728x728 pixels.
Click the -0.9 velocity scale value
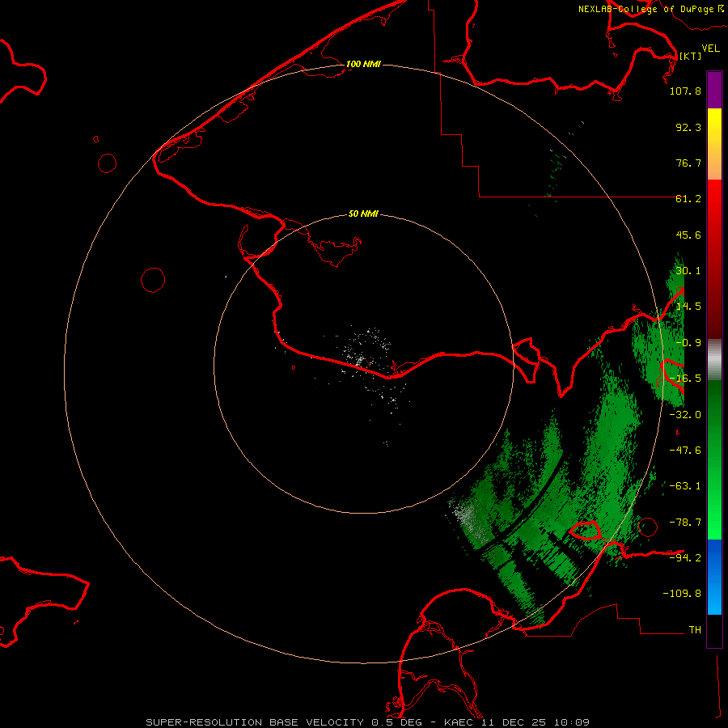[x=688, y=343]
